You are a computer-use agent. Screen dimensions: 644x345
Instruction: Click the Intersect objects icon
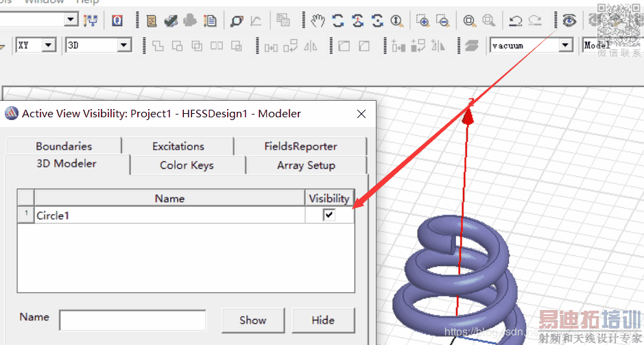click(197, 45)
